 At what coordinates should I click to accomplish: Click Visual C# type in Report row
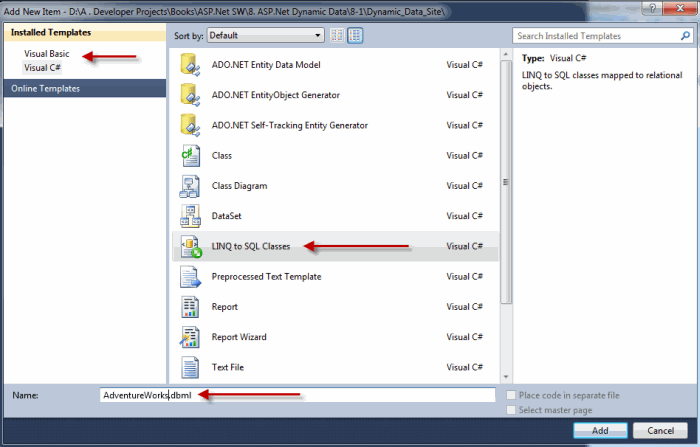tap(464, 307)
